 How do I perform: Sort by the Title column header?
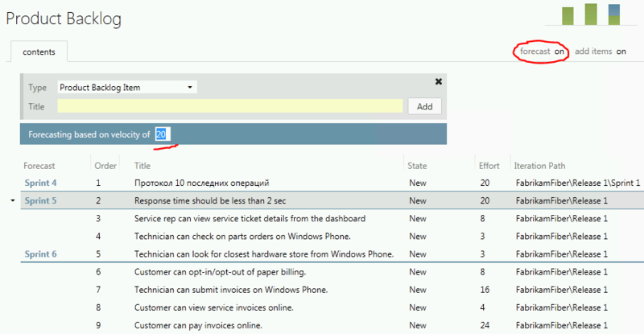(x=142, y=166)
